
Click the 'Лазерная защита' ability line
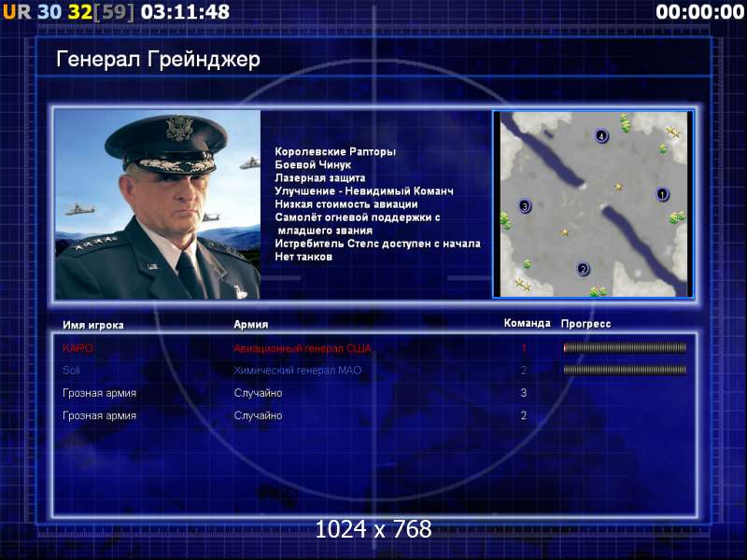[319, 178]
